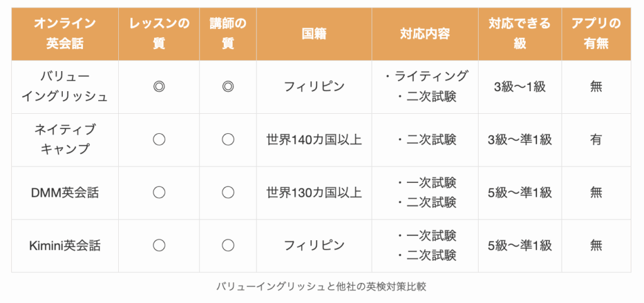Select the ネイティブキャンプ row label

click(x=65, y=140)
